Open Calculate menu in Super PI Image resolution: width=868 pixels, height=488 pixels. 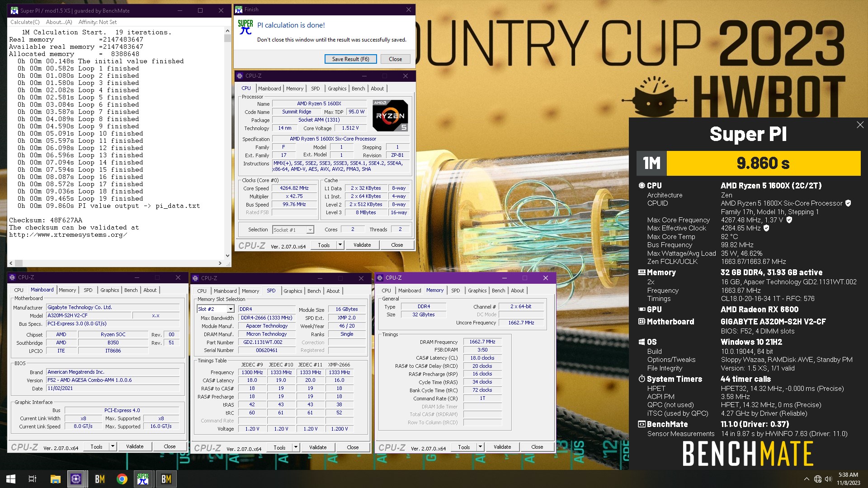pos(25,22)
